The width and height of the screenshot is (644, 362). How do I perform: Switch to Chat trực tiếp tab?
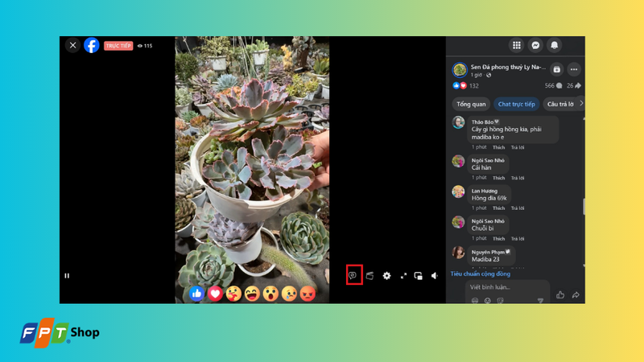(516, 105)
